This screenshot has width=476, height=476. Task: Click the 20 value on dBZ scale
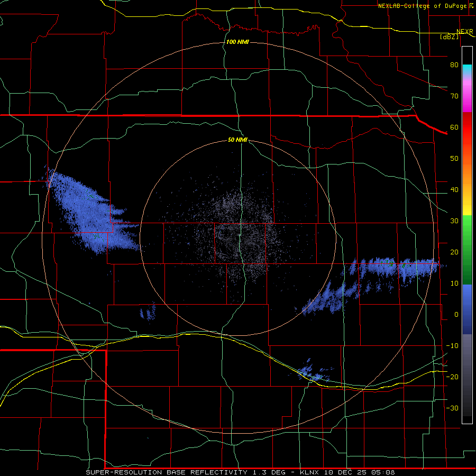pos(454,252)
